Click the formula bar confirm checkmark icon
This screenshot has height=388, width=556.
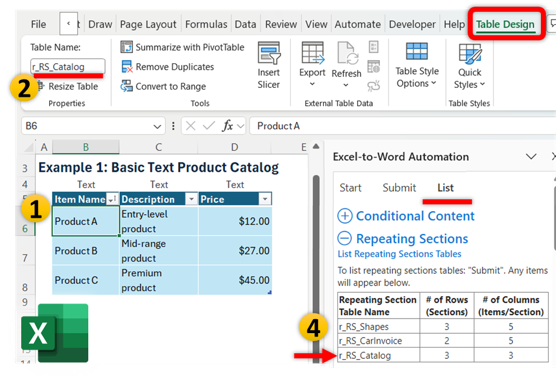click(x=209, y=126)
